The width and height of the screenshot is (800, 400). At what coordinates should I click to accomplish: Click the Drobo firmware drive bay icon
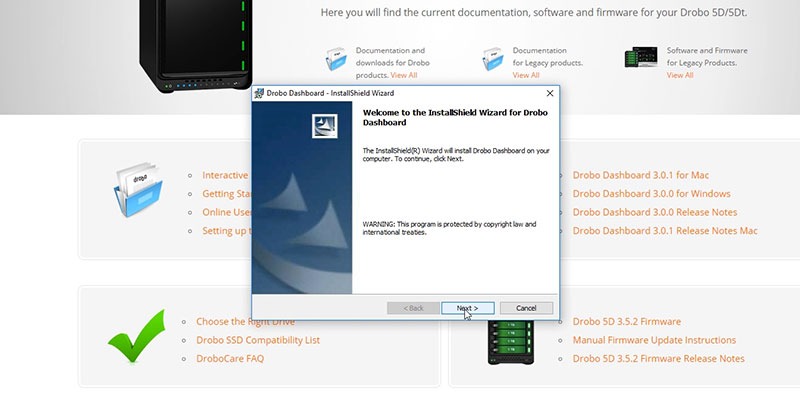pos(511,342)
